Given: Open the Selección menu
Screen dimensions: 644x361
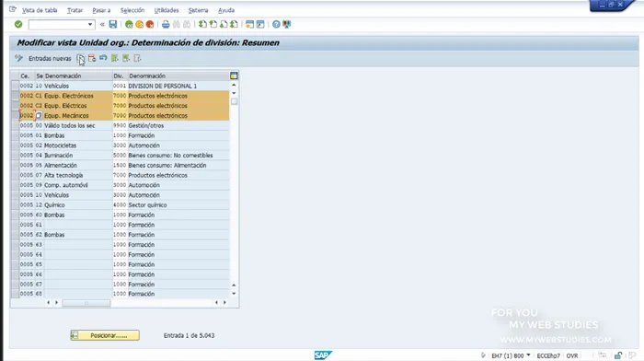Looking at the screenshot, I should [132, 10].
